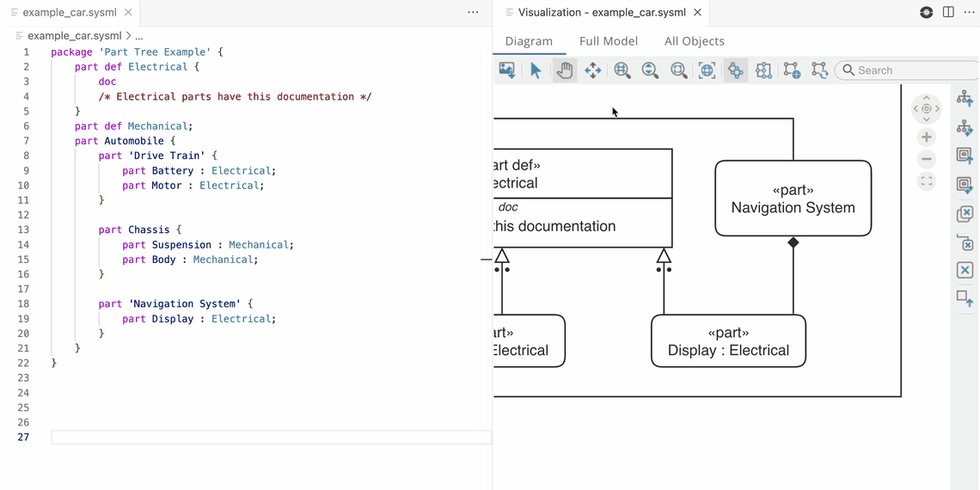Click the Display : Electrical part node
This screenshot has height=490, width=980.
pos(728,341)
